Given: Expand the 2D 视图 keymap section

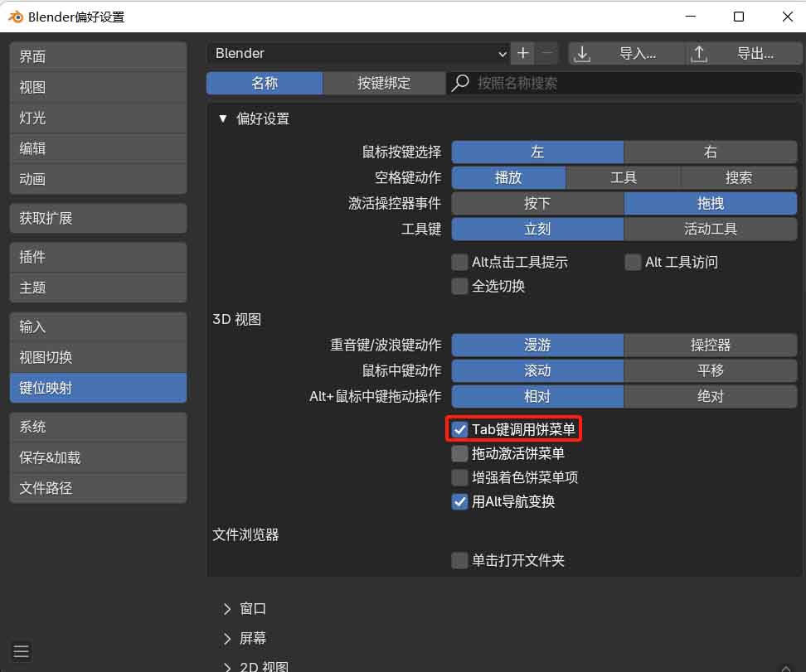Looking at the screenshot, I should pyautogui.click(x=226, y=667).
